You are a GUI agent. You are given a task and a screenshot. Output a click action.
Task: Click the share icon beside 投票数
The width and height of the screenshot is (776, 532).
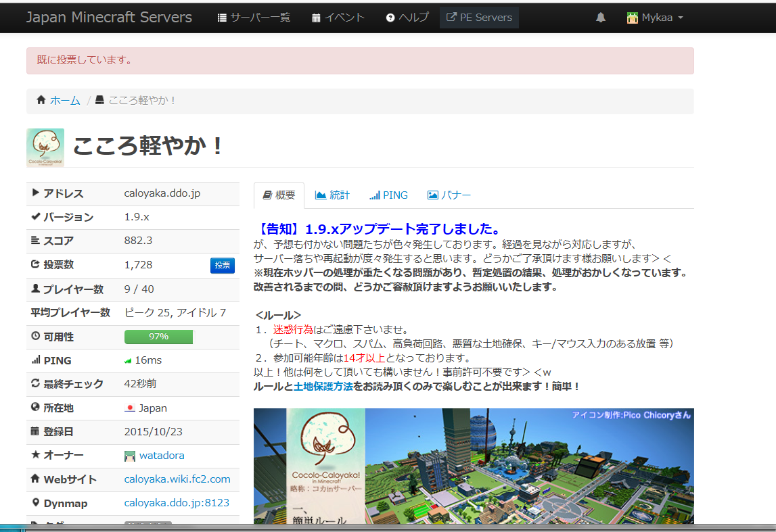pos(36,264)
